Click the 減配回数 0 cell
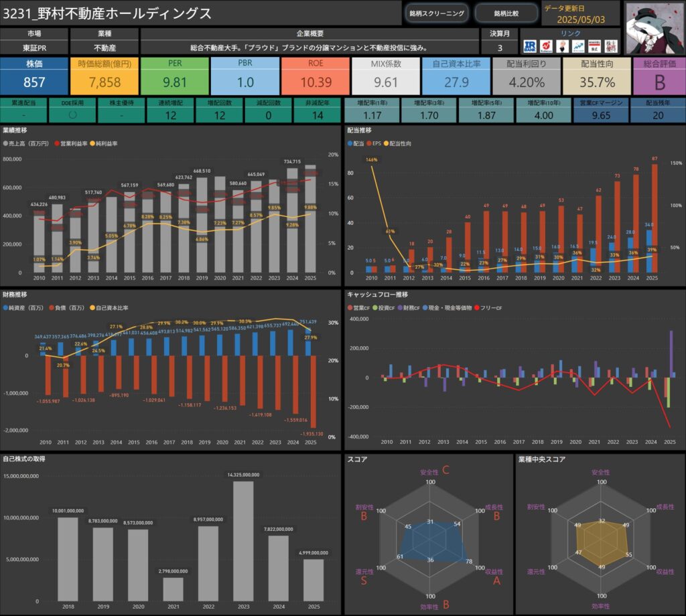 point(269,110)
